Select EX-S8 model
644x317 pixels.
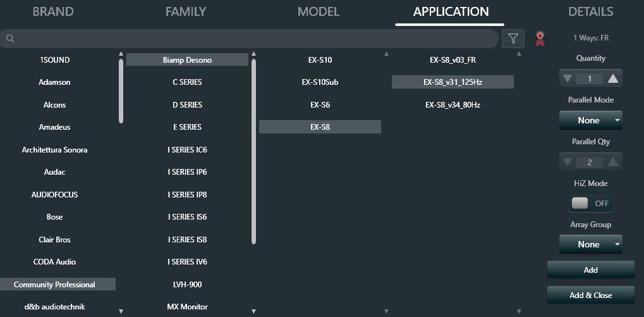click(x=320, y=127)
